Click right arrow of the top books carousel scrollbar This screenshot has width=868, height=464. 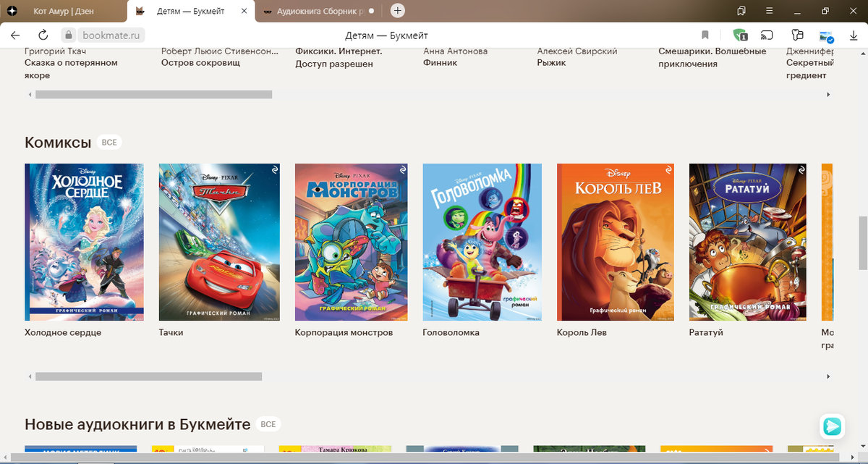[x=828, y=94]
